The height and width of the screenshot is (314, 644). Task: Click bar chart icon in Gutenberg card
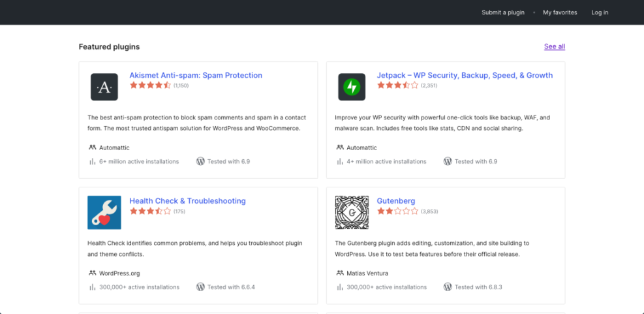340,287
